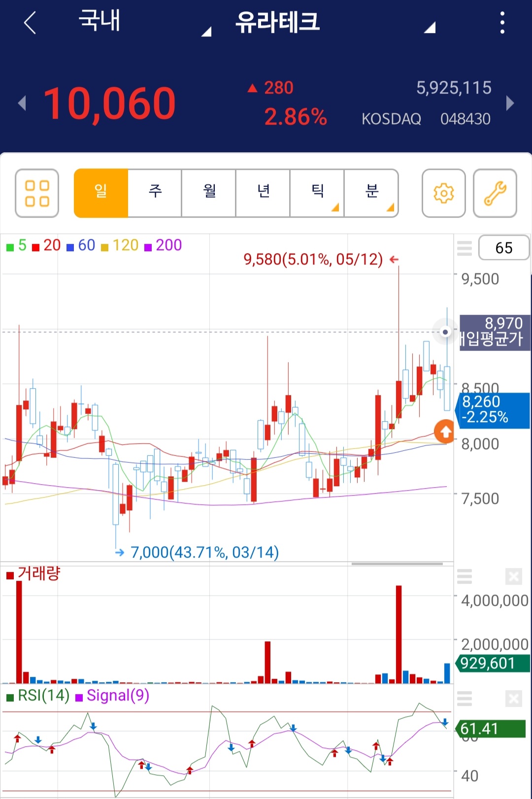Tap the 8,970 매입평균가 price label

coord(495,333)
